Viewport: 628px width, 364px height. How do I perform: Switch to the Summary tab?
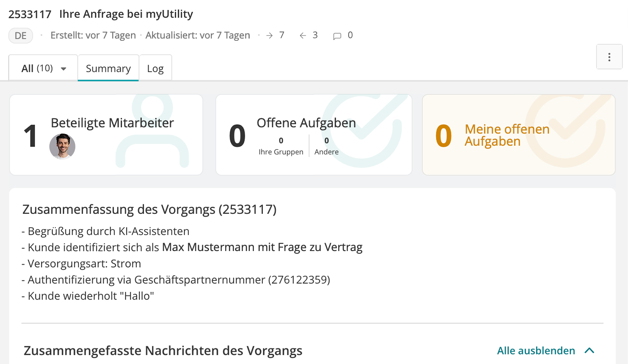[108, 68]
